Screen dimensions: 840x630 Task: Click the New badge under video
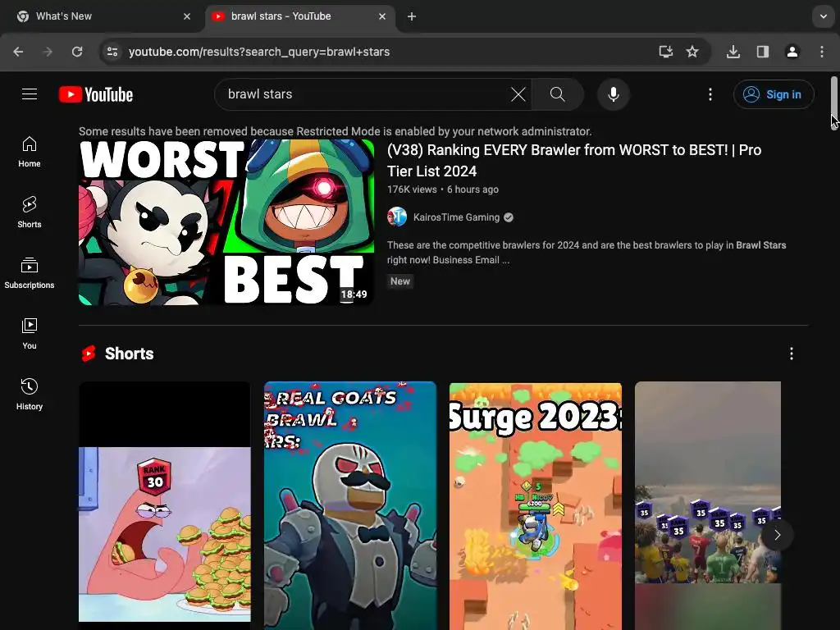tap(400, 281)
